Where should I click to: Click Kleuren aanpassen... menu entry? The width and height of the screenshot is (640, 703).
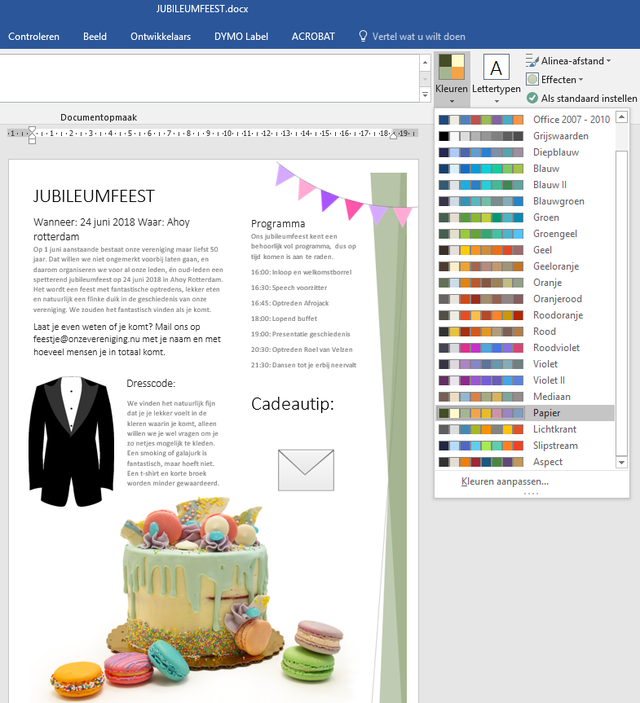click(505, 482)
